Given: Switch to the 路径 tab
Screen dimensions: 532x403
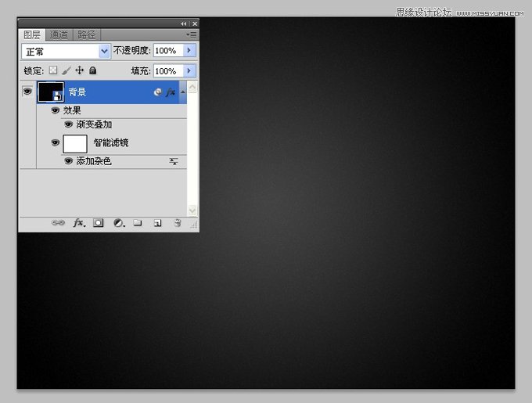Looking at the screenshot, I should click(87, 34).
